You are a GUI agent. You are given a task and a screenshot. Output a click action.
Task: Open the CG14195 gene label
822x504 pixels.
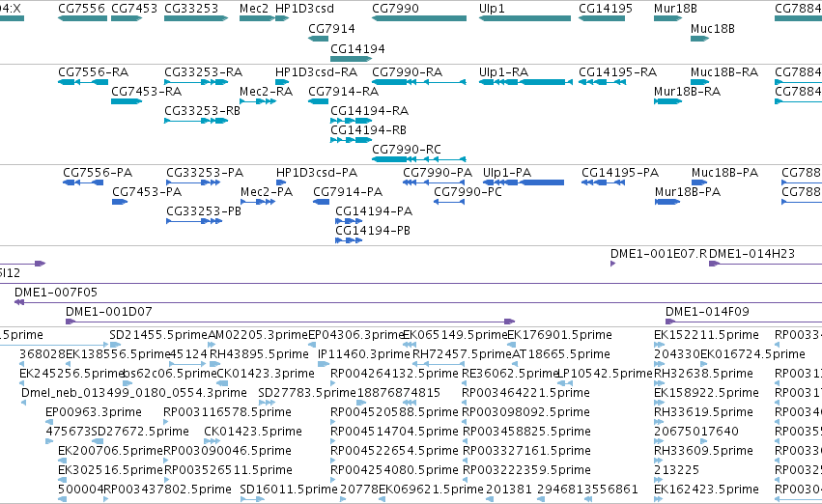point(606,9)
